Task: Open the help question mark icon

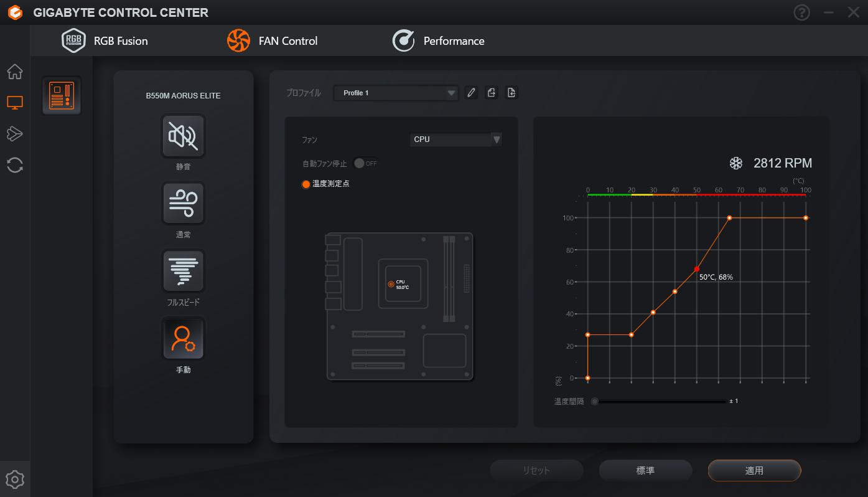Action: [x=802, y=12]
